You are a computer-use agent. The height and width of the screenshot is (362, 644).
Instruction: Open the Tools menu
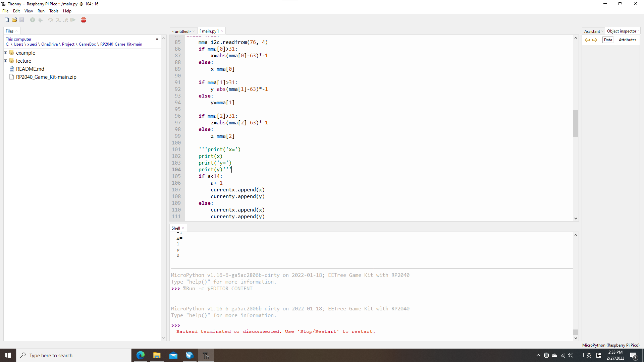click(x=54, y=11)
